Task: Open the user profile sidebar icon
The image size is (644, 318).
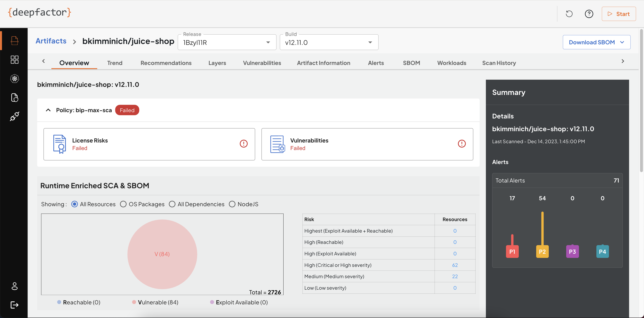Action: [15, 286]
